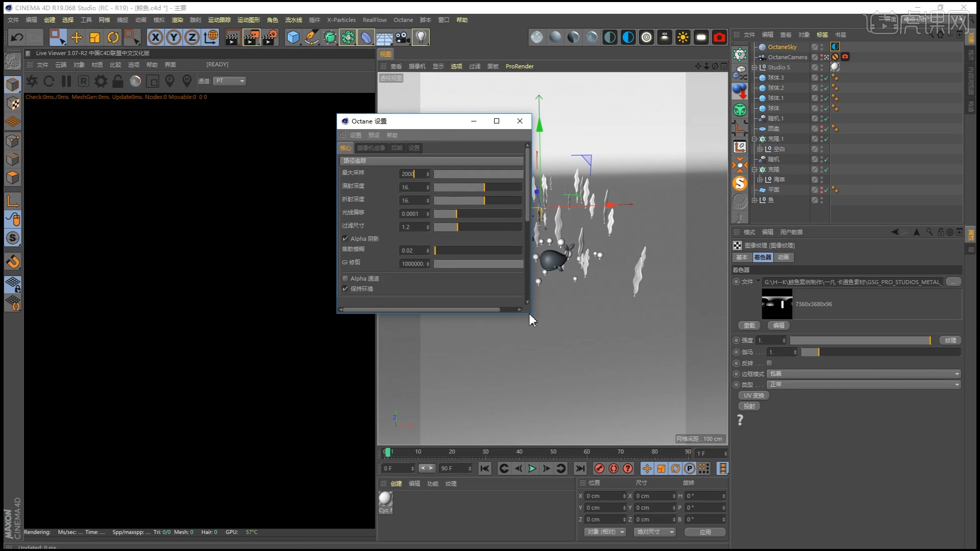Open Live Viewer settings gear
980x551 pixels.
tap(101, 81)
